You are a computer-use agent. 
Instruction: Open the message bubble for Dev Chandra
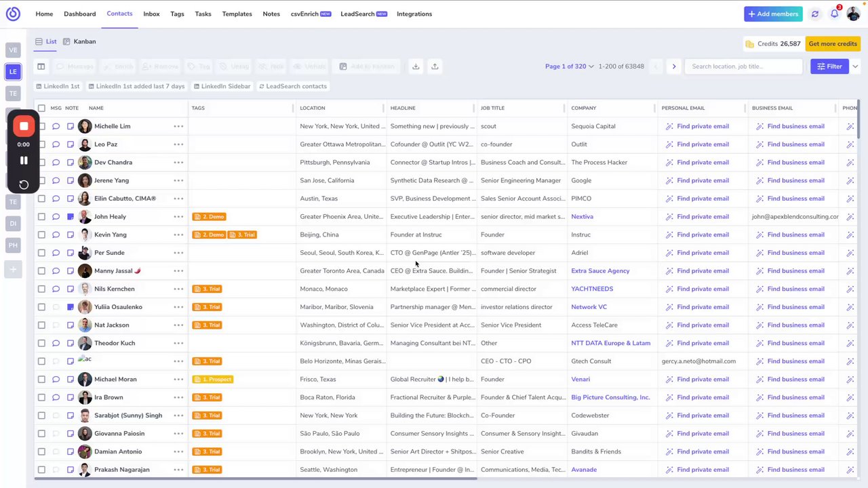56,163
